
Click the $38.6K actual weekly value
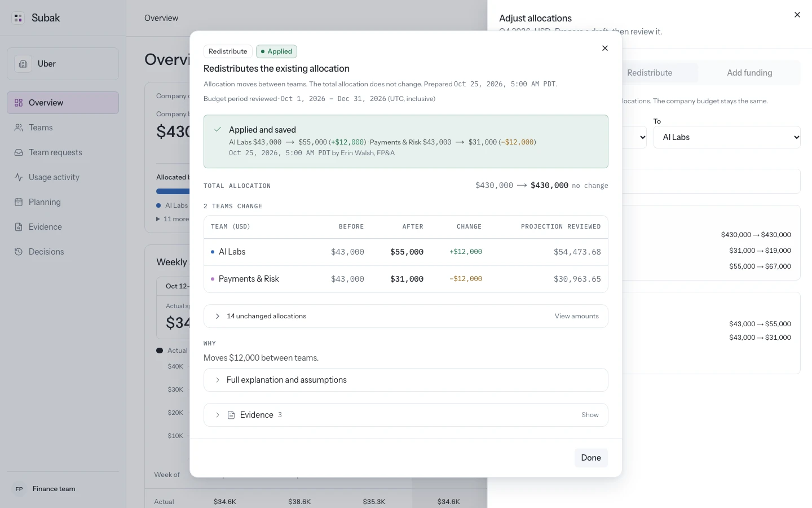pos(299,501)
